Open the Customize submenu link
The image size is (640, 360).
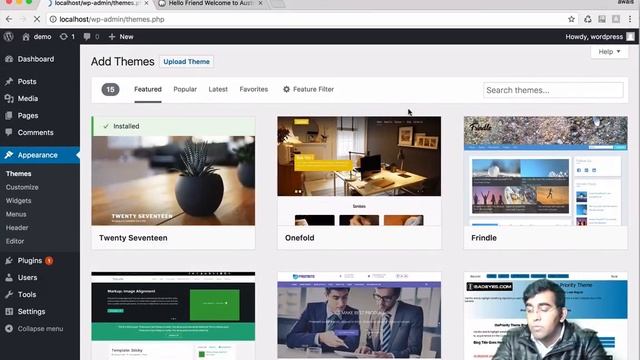[22, 187]
